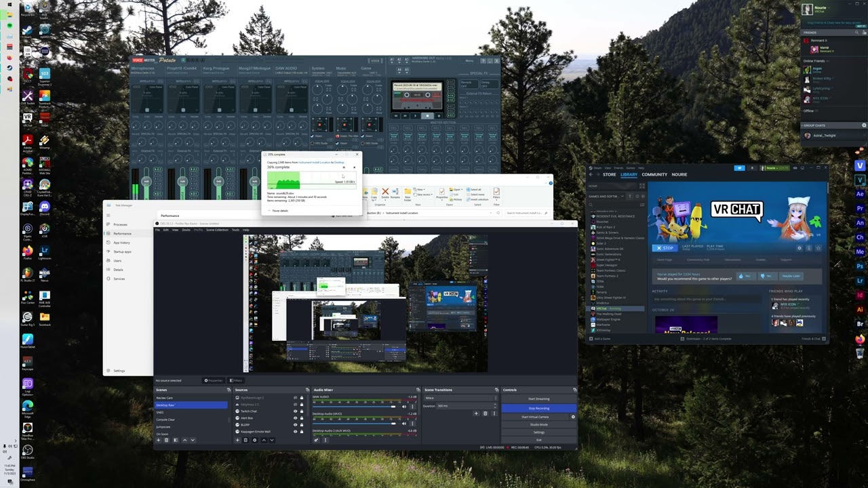Toggle the lock on the Alert Box source
This screenshot has width=868, height=488.
coord(302,418)
